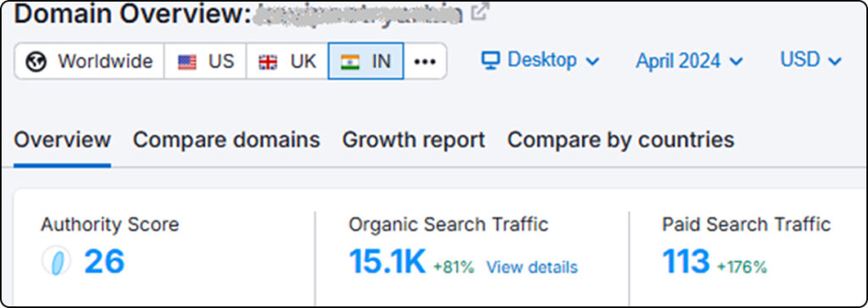Image resolution: width=868 pixels, height=308 pixels.
Task: Open more countries via ellipsis button
Action: 426,61
